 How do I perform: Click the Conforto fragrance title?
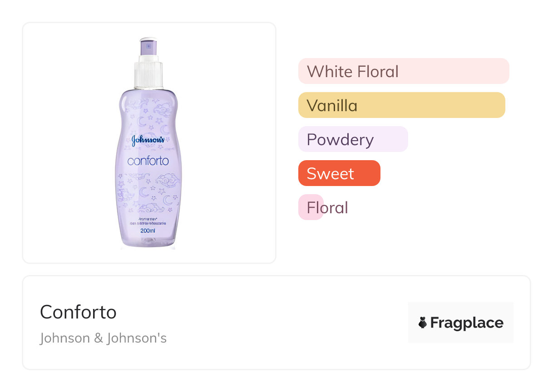[78, 312]
